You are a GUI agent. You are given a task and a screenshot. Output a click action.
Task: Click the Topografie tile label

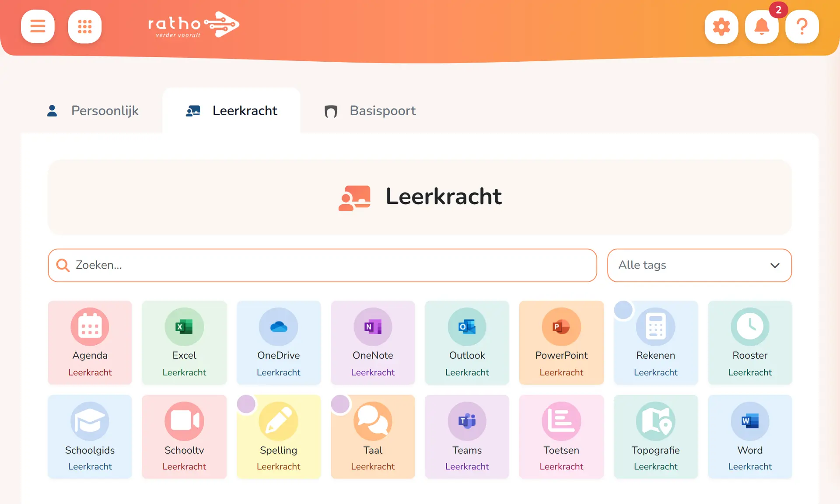pyautogui.click(x=655, y=450)
